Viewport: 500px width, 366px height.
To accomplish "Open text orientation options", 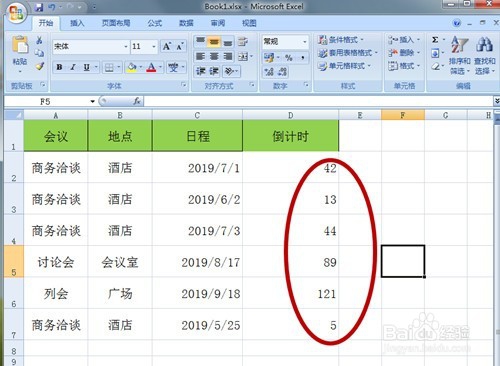I will tap(230, 71).
